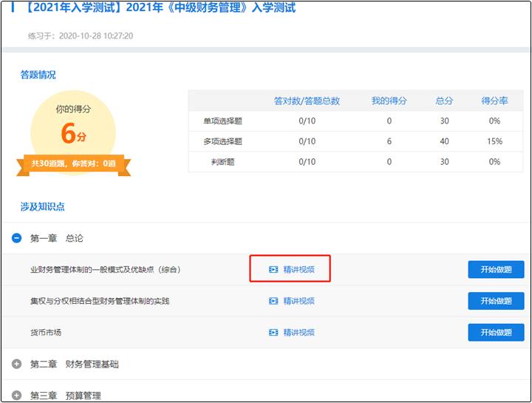The width and height of the screenshot is (532, 403).
Task: Click the video icon in 货币市场 row
Action: (273, 333)
